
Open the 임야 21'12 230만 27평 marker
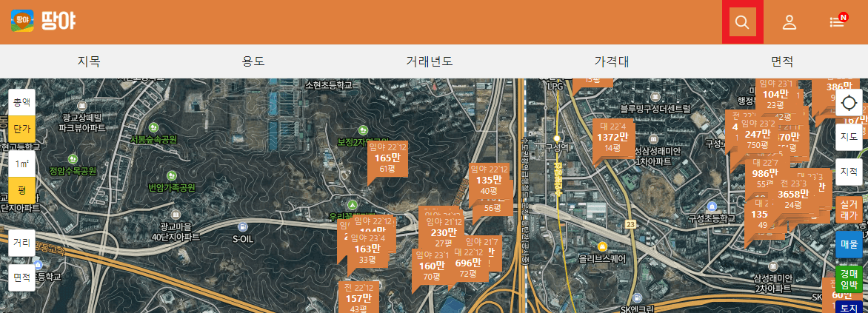[x=443, y=233]
